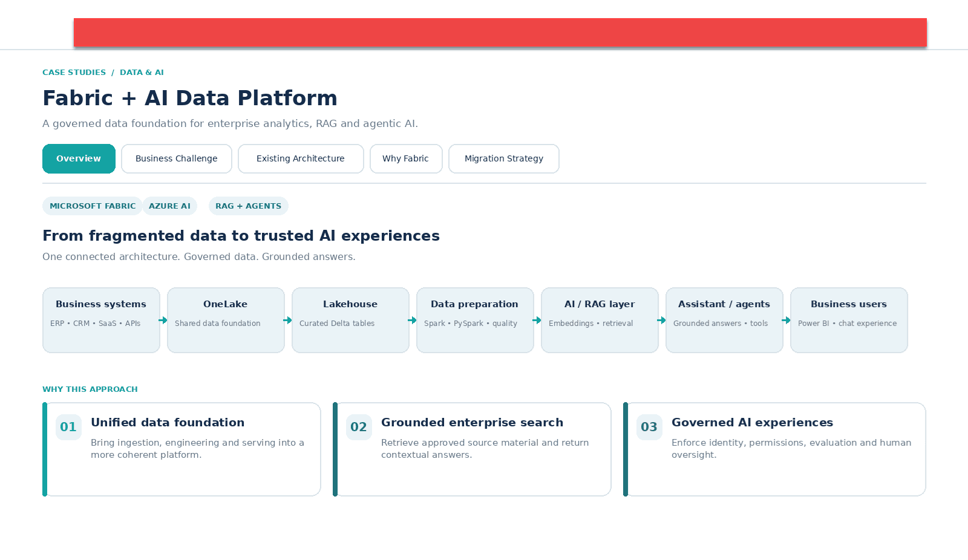Click the 02 number badge
Screen dimensions: 968x560
pyautogui.click(x=359, y=427)
